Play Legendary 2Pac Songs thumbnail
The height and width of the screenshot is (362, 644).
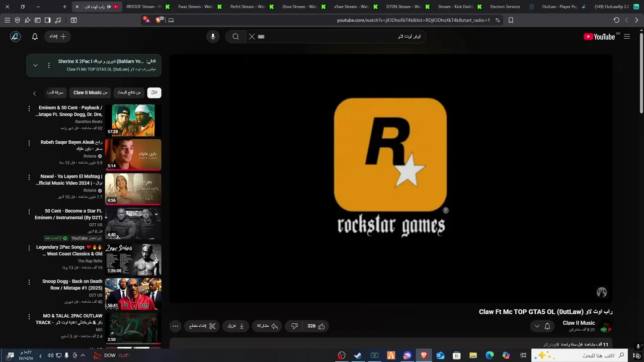pos(133,259)
